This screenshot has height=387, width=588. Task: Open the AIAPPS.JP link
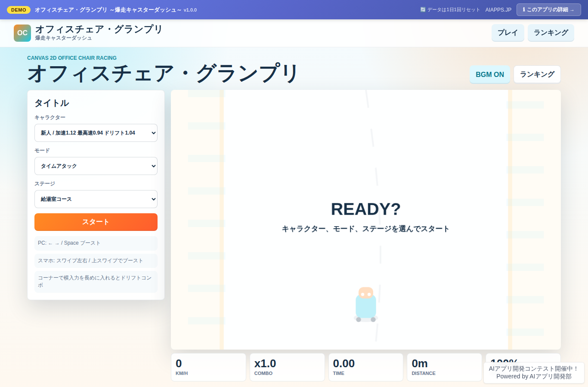pyautogui.click(x=498, y=9)
